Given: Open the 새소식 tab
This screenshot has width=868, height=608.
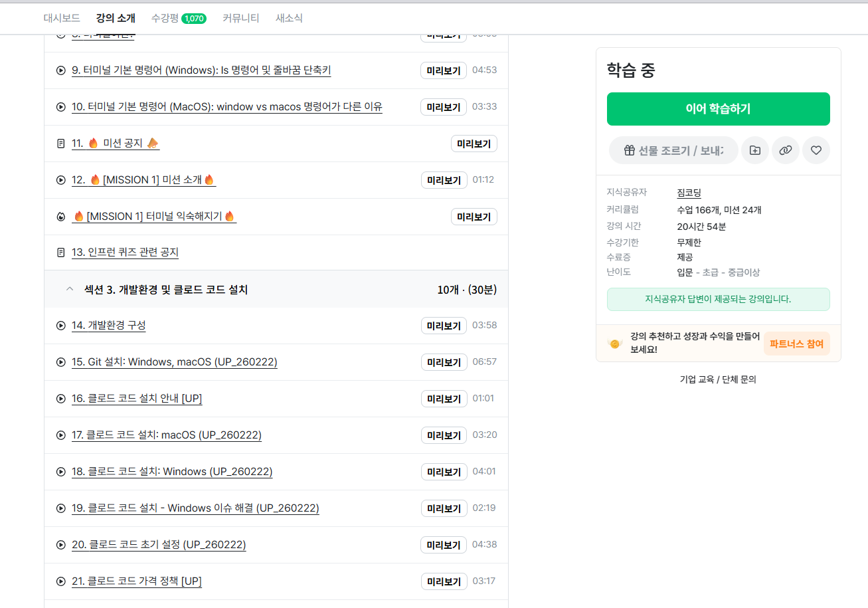Looking at the screenshot, I should click(289, 18).
